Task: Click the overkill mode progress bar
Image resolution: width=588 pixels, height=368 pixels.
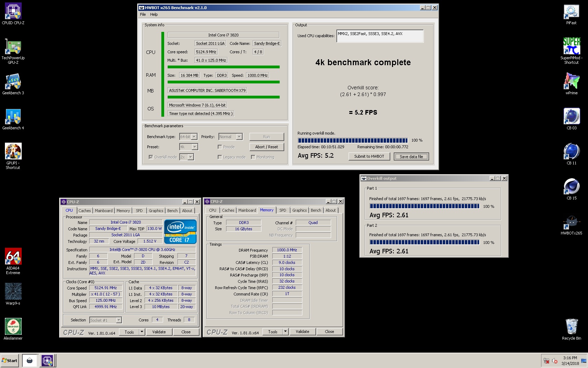Action: point(353,140)
